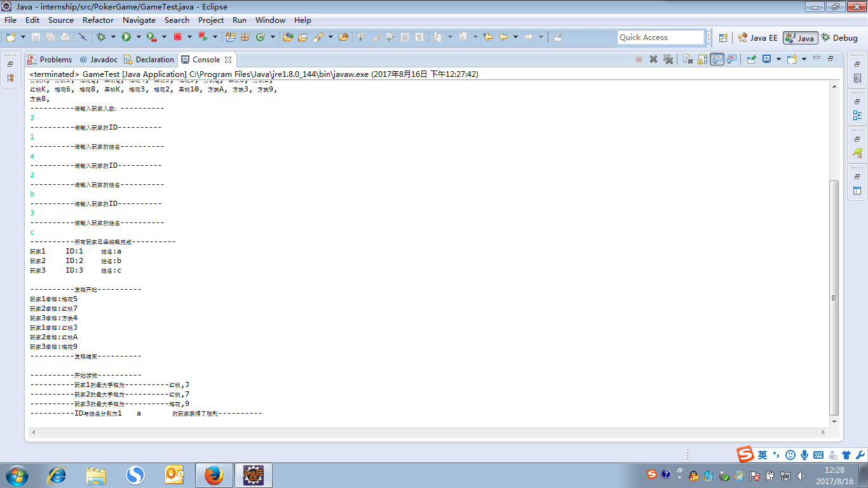Expand Display Selected Console dropdown arrow
Image resolution: width=868 pixels, height=488 pixels.
778,59
